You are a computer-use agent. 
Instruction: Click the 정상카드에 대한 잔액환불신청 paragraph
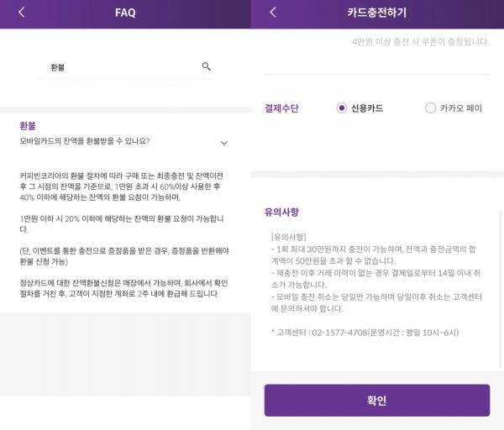[x=123, y=288]
